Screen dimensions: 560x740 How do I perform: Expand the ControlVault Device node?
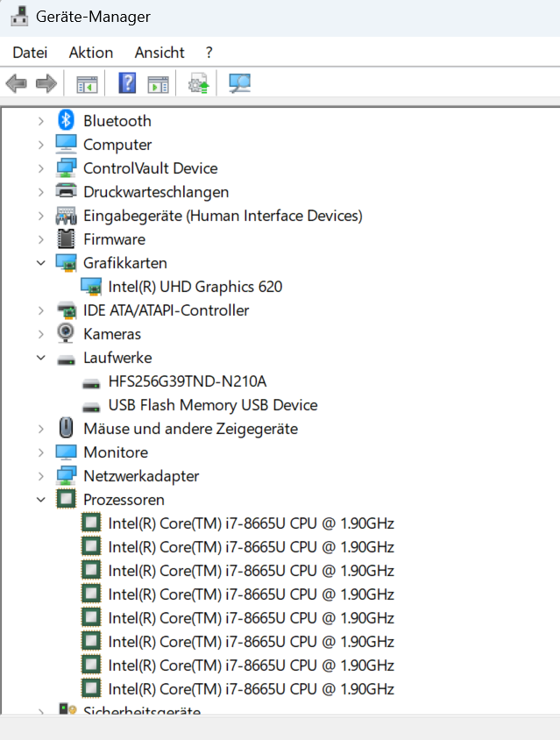point(41,168)
